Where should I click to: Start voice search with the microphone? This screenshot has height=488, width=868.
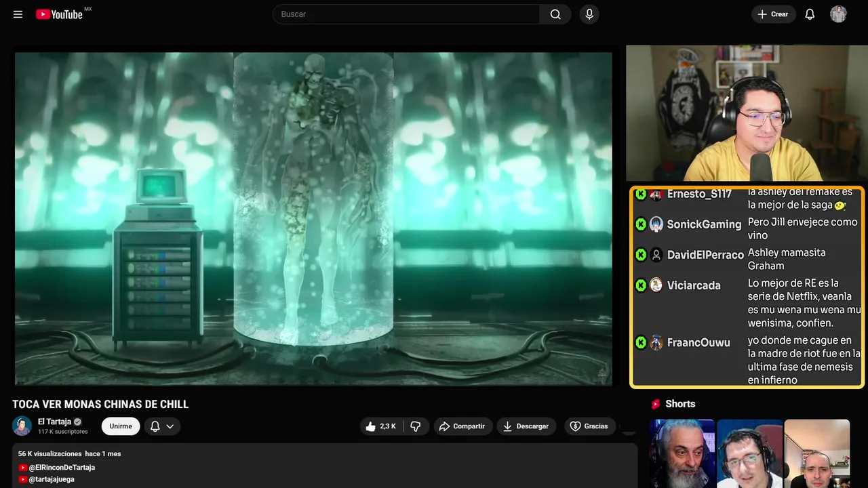point(589,14)
